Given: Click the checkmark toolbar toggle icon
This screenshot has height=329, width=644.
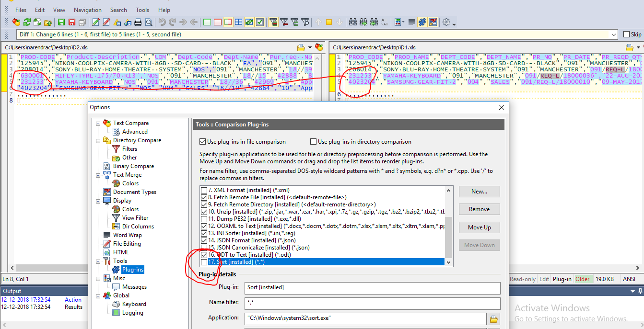Looking at the screenshot, I should coord(260,22).
